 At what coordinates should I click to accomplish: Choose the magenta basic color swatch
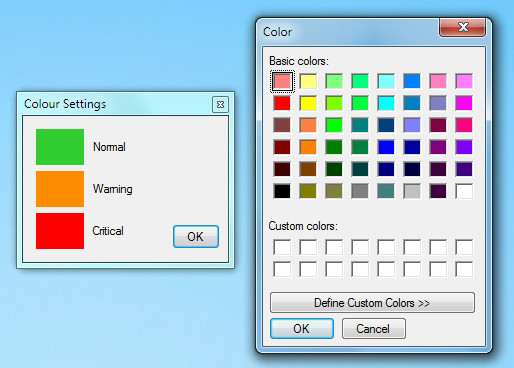(464, 103)
